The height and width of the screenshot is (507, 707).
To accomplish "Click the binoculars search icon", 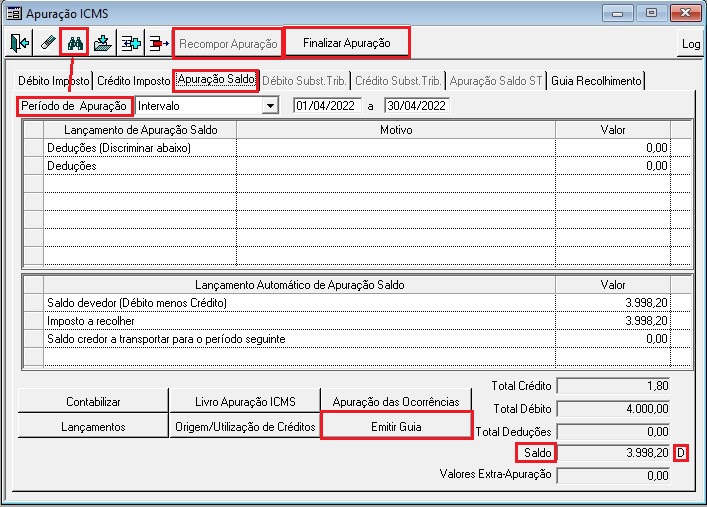I will (x=75, y=43).
